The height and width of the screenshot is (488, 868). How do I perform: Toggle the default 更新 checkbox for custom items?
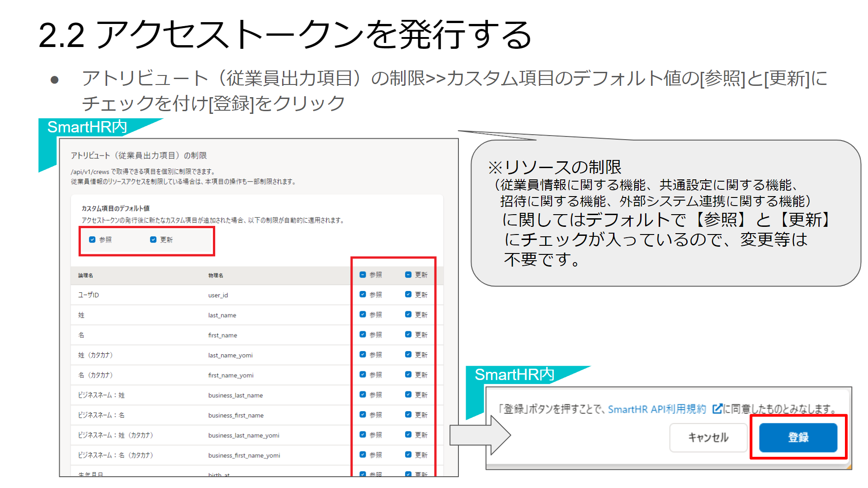click(153, 239)
